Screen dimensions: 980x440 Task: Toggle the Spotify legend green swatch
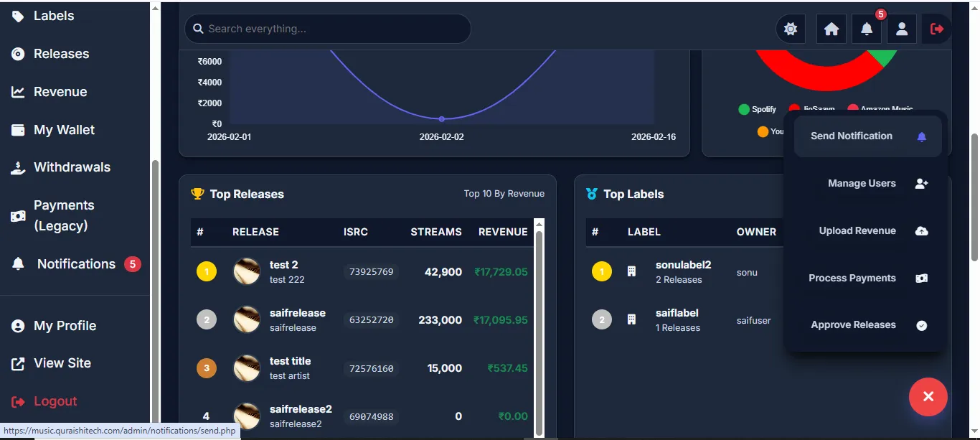tap(744, 109)
